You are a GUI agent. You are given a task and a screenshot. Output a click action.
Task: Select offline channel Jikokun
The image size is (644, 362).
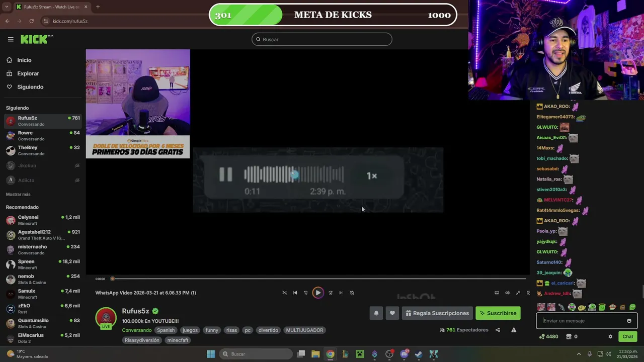coord(43,165)
